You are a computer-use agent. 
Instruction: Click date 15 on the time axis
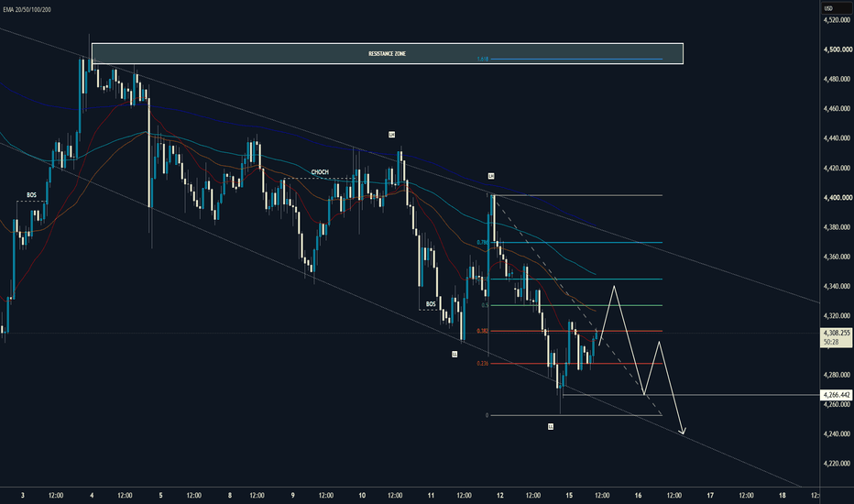click(569, 495)
